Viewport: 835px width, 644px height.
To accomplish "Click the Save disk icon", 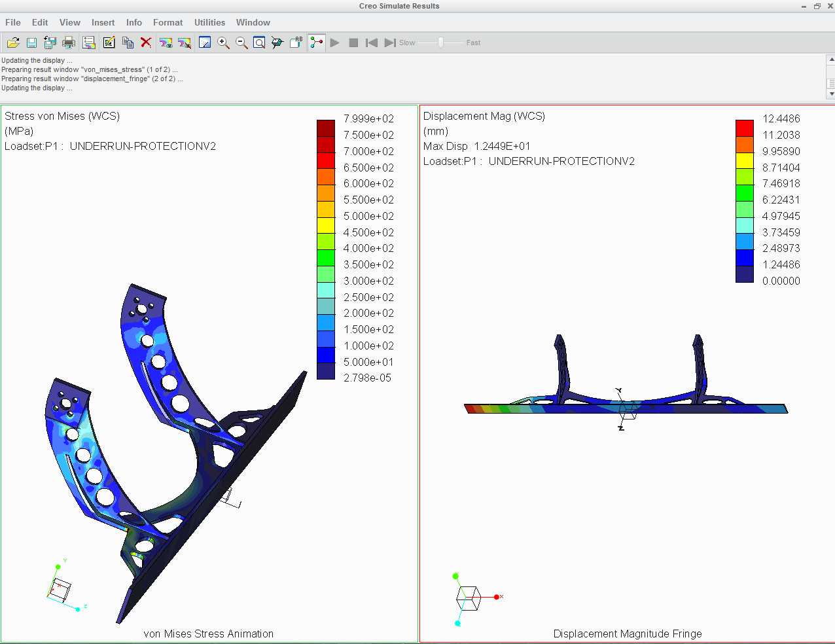I will pos(31,43).
